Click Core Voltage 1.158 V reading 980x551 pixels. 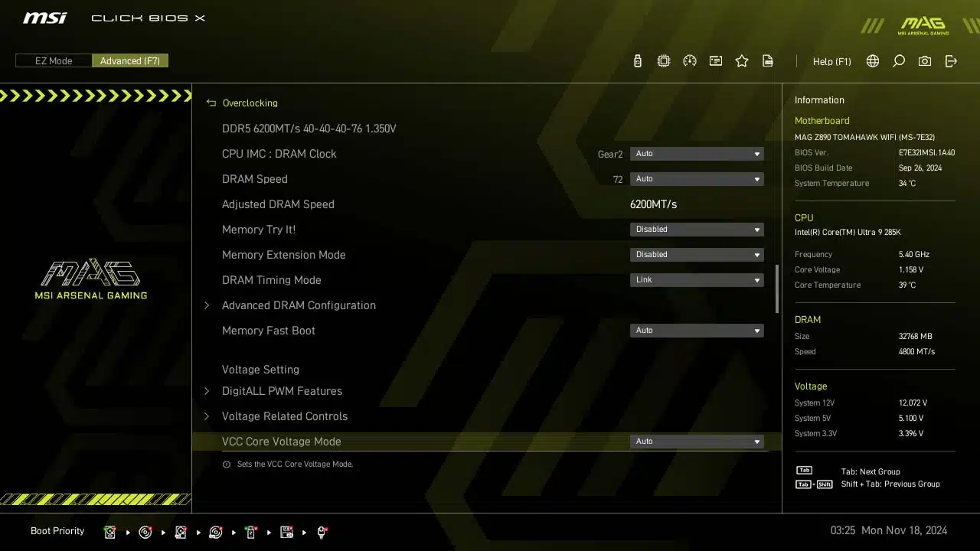(x=911, y=270)
